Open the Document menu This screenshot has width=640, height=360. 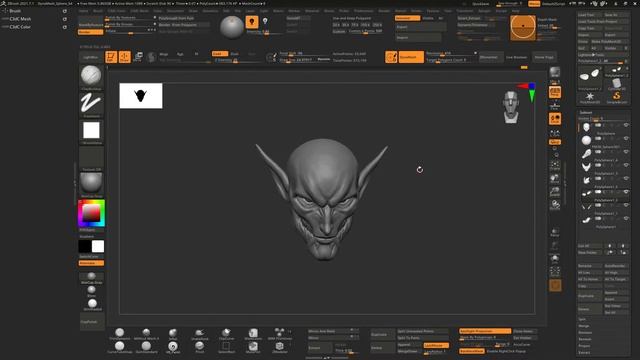point(176,11)
